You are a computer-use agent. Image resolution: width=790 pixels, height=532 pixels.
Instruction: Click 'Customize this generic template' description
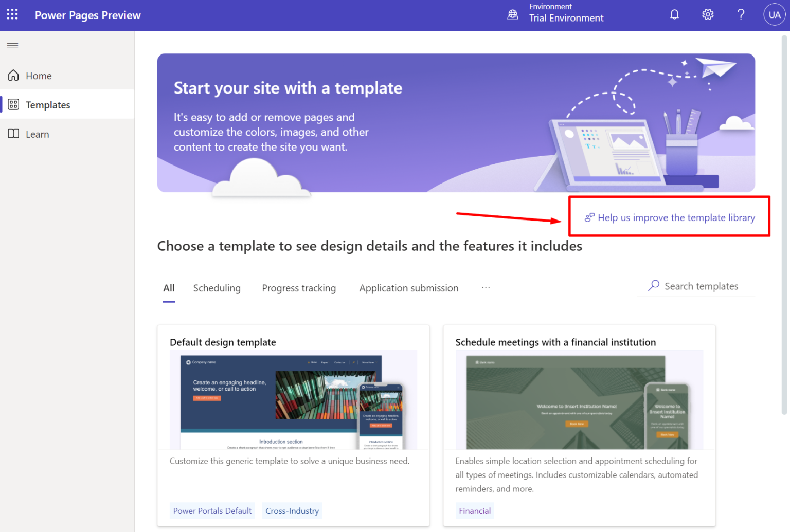point(290,461)
